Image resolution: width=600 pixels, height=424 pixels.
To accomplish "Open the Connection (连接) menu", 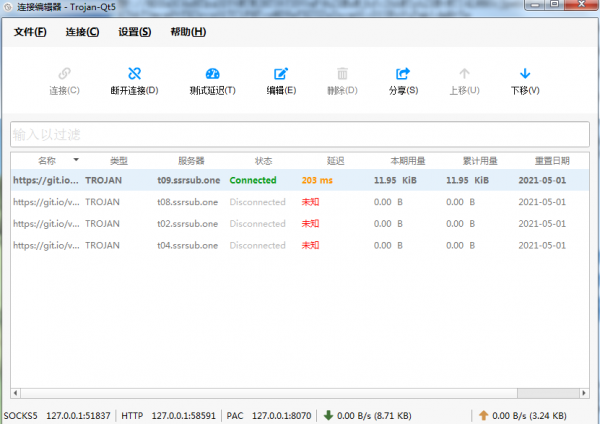I will coord(82,32).
